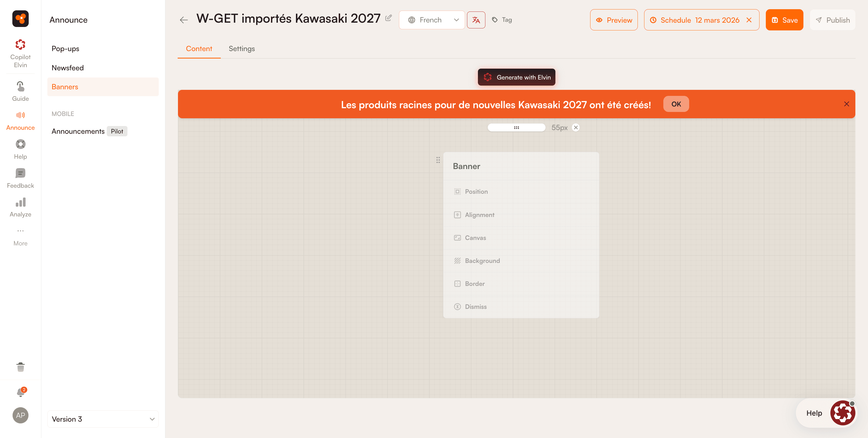
Task: Open the French language dropdown
Action: click(x=432, y=20)
